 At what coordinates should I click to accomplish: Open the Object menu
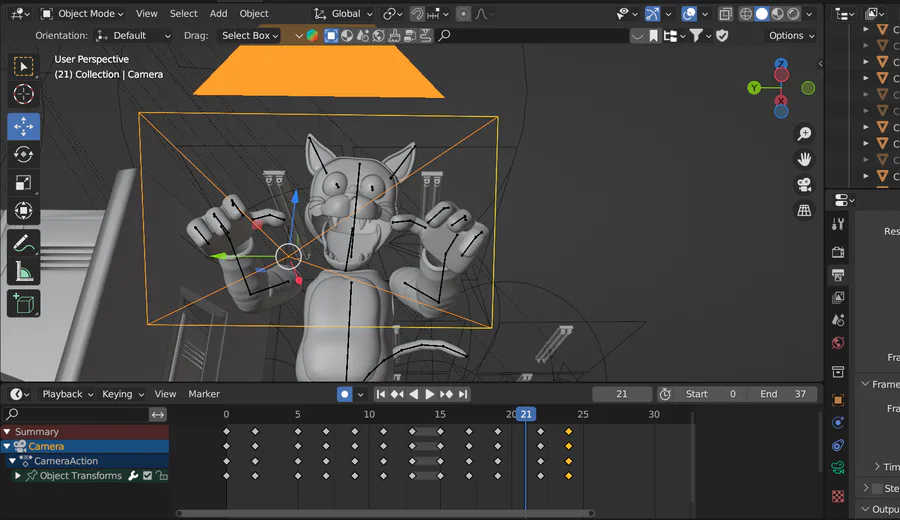pos(254,14)
